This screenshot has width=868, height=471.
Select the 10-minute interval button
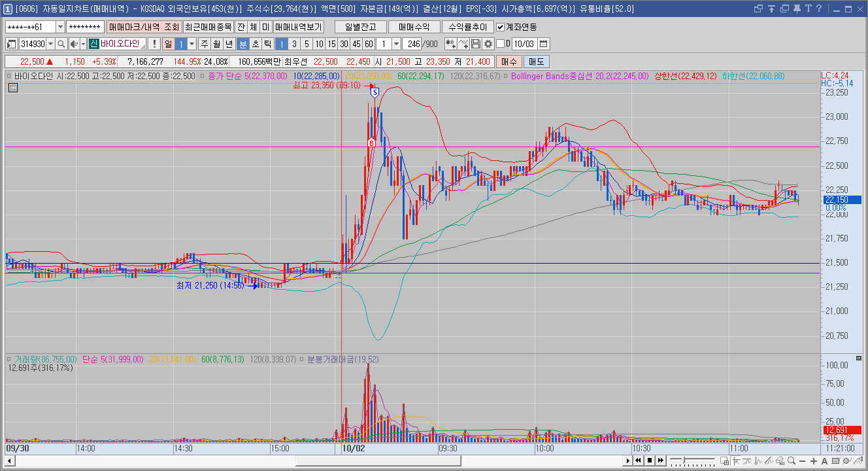click(318, 44)
